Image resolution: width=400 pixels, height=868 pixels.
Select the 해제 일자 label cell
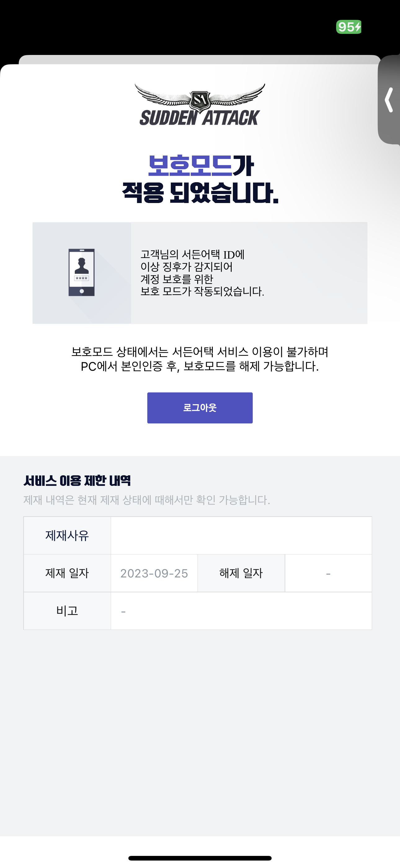pyautogui.click(x=241, y=573)
